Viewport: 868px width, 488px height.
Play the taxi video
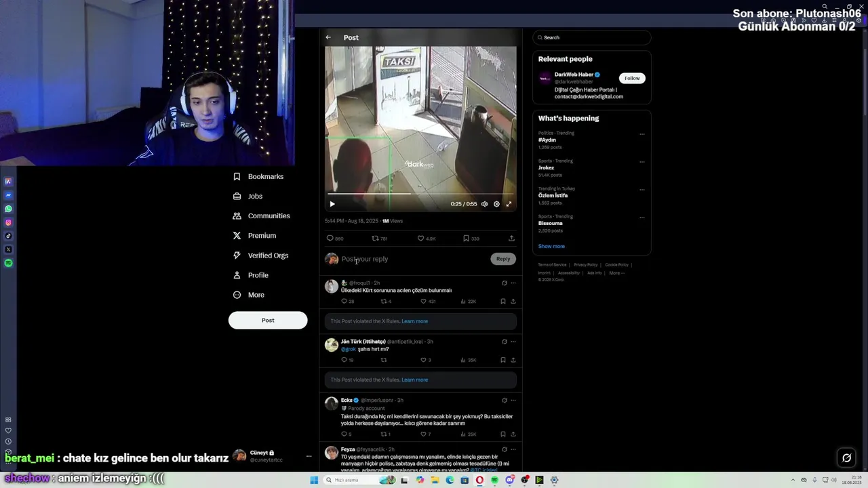(332, 204)
